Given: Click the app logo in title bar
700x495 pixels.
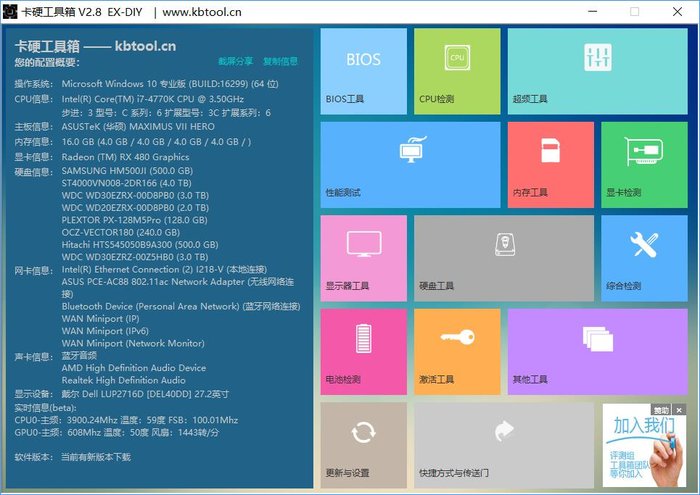Looking at the screenshot, I should pos(10,12).
